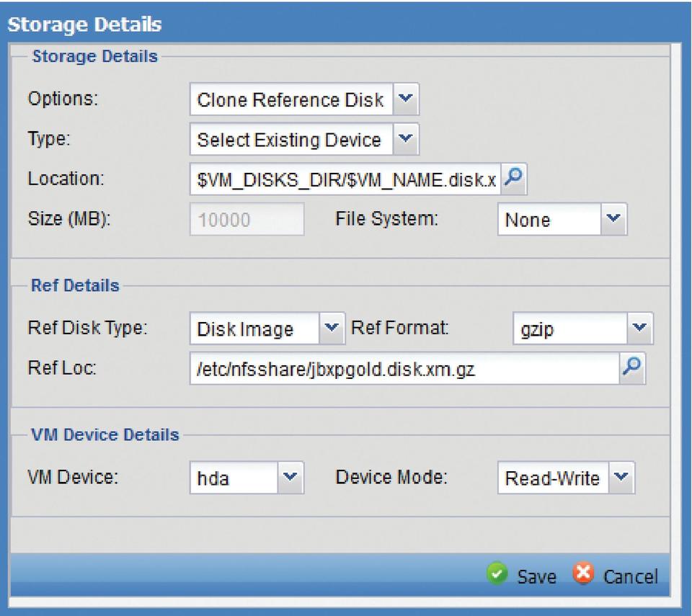Expand the Type dropdown arrow
Image resolution: width=692 pixels, height=616 pixels.
(407, 139)
